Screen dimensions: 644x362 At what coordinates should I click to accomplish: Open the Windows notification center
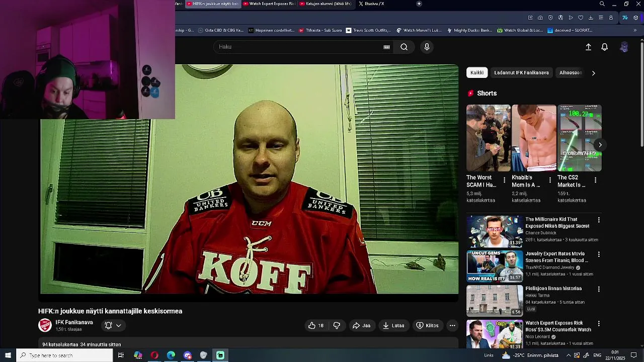coord(634,355)
